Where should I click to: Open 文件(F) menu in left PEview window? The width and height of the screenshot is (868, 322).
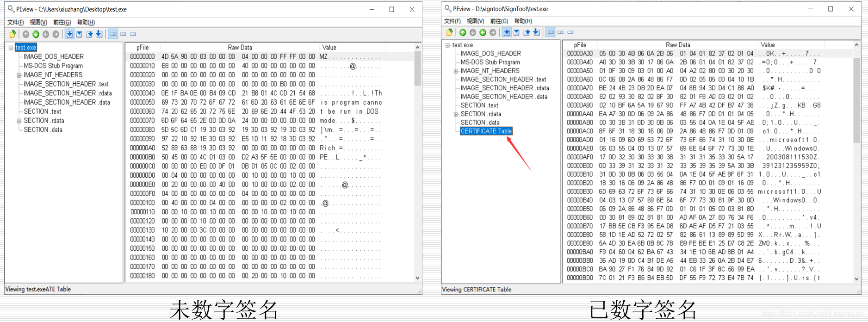tap(16, 22)
